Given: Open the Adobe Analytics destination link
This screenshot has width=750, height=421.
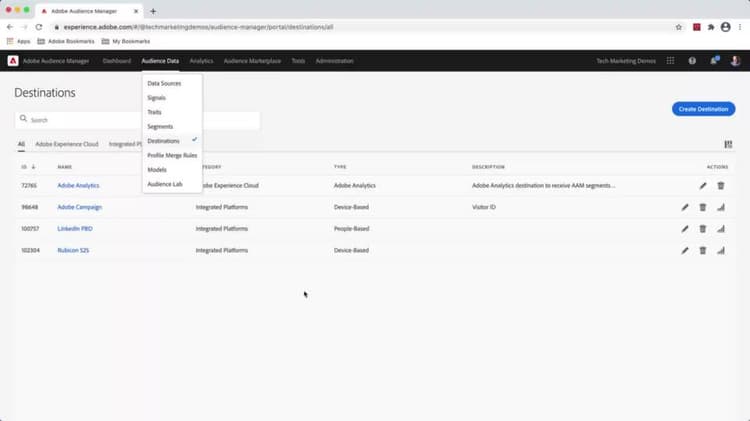Looking at the screenshot, I should pos(78,186).
